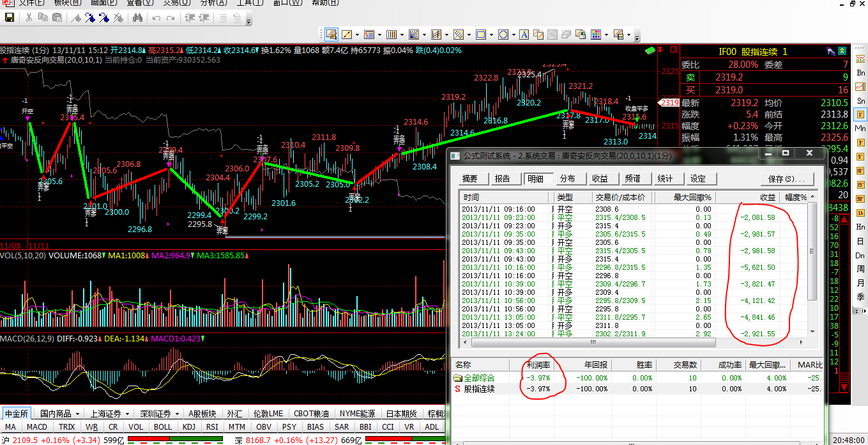The height and width of the screenshot is (445, 868).
Task: Click the 设定 button in test dialog
Action: pos(698,179)
